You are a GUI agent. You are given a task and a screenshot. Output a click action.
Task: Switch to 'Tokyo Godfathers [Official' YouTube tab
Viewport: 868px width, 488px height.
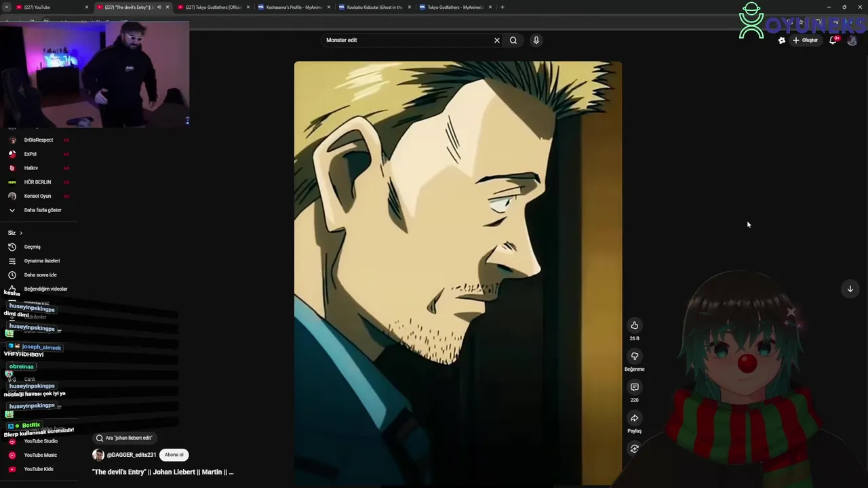coord(213,7)
